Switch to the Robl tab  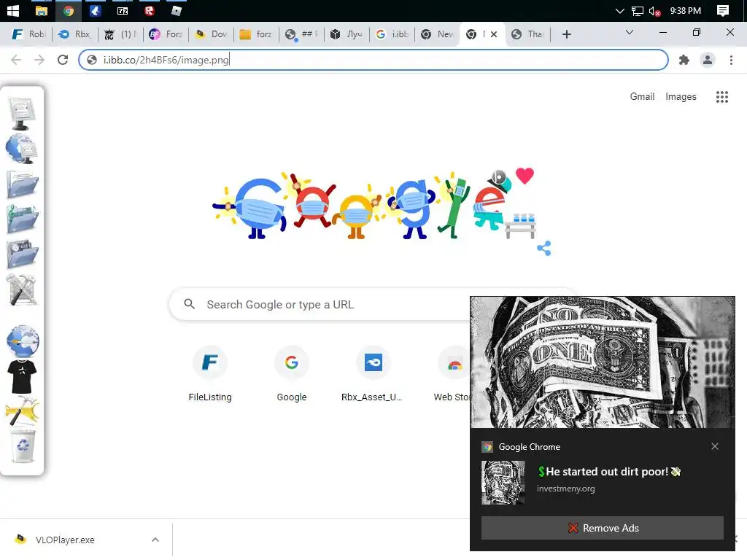click(28, 34)
